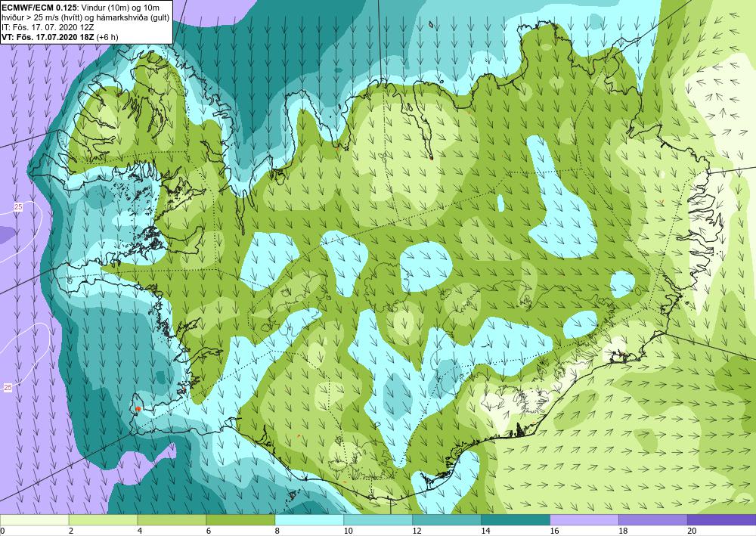Click the upper "25" gust contour label

[18, 207]
